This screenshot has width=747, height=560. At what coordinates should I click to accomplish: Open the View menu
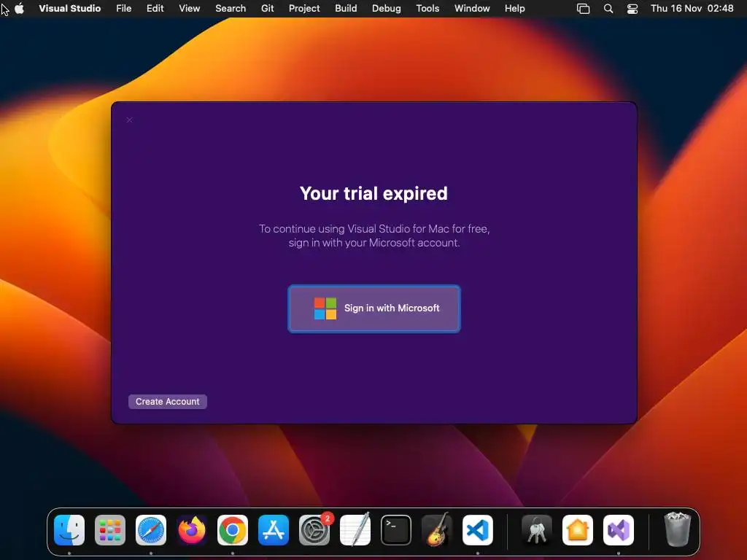(x=189, y=9)
